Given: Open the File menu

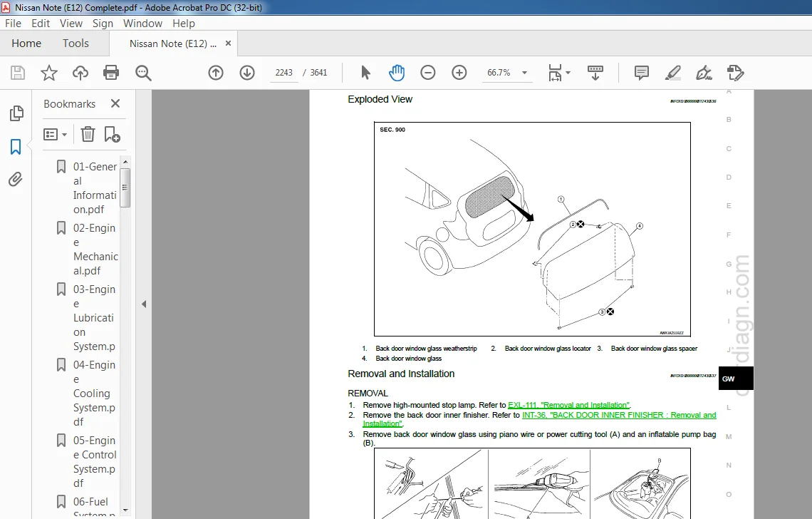Looking at the screenshot, I should (13, 24).
